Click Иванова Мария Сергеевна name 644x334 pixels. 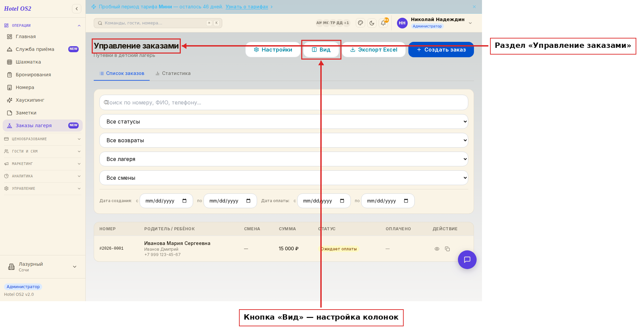(x=177, y=243)
